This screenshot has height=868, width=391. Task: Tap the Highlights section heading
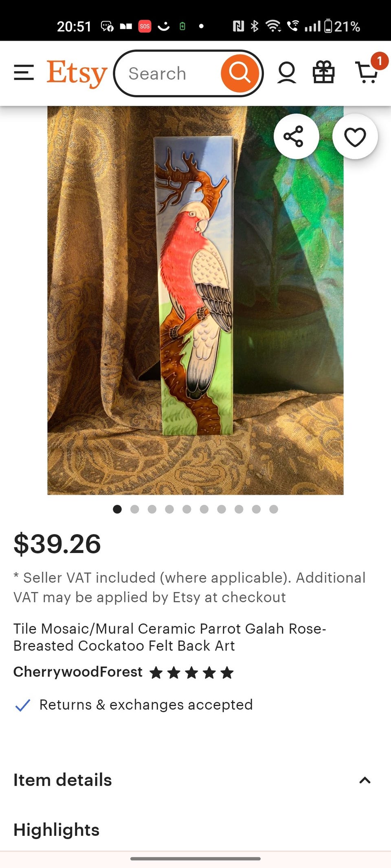[x=56, y=830]
